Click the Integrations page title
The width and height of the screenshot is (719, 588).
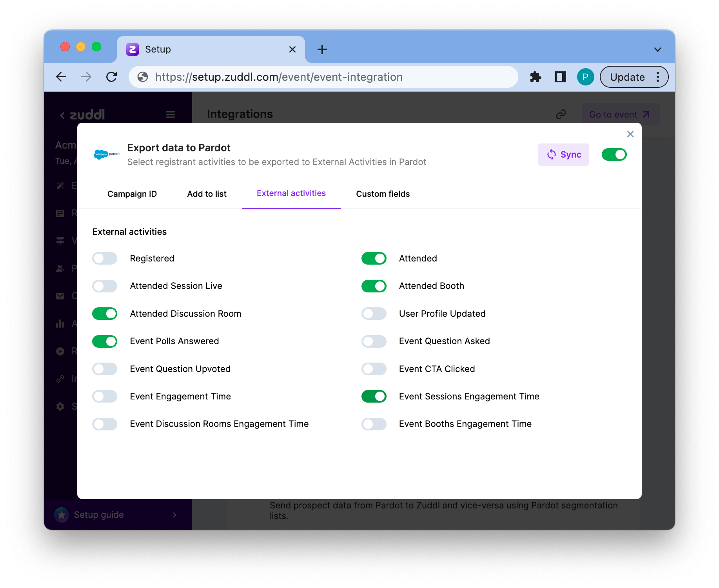tap(240, 114)
